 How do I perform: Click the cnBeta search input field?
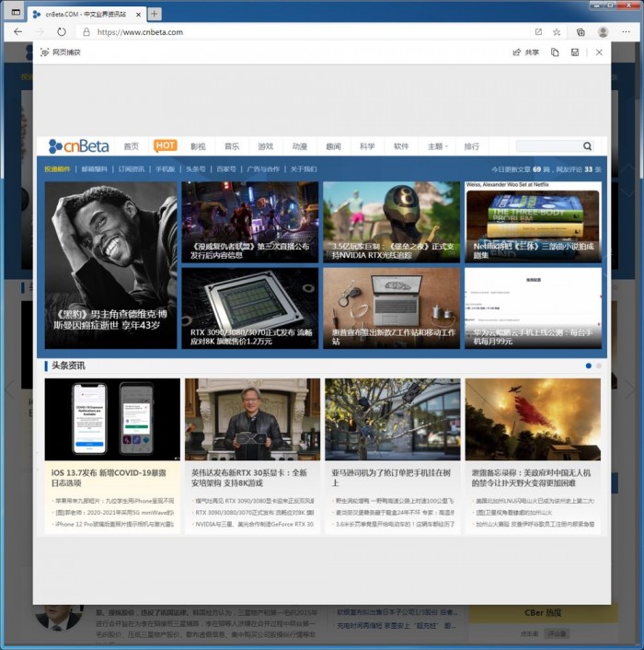tap(548, 145)
